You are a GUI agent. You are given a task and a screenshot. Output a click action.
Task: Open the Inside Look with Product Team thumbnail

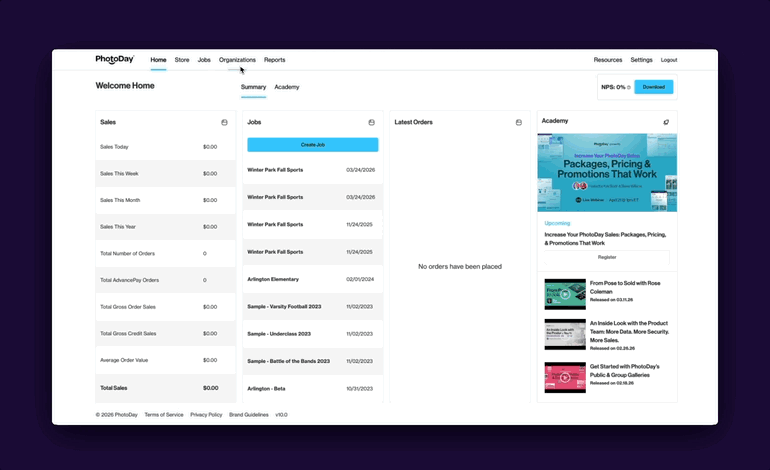point(565,334)
